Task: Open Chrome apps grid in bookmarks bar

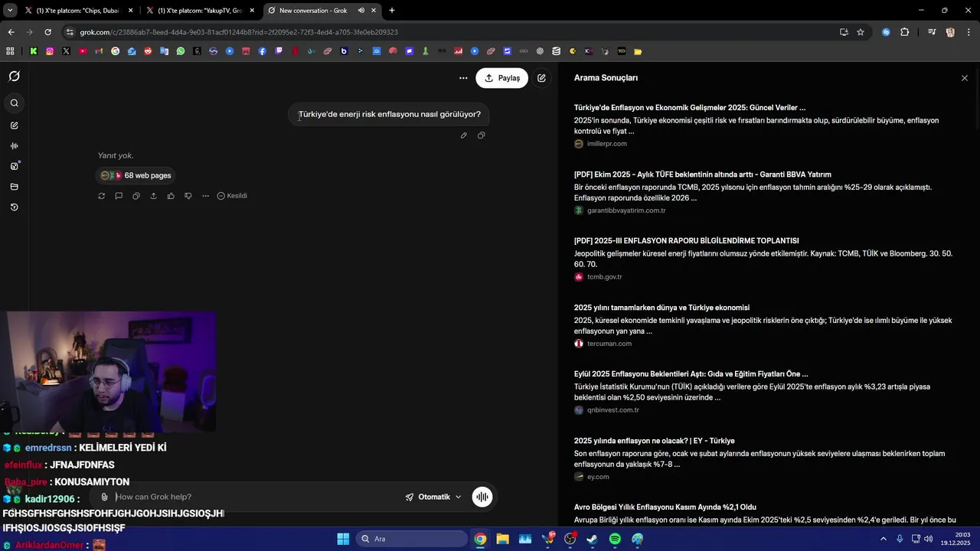Action: tap(10, 51)
